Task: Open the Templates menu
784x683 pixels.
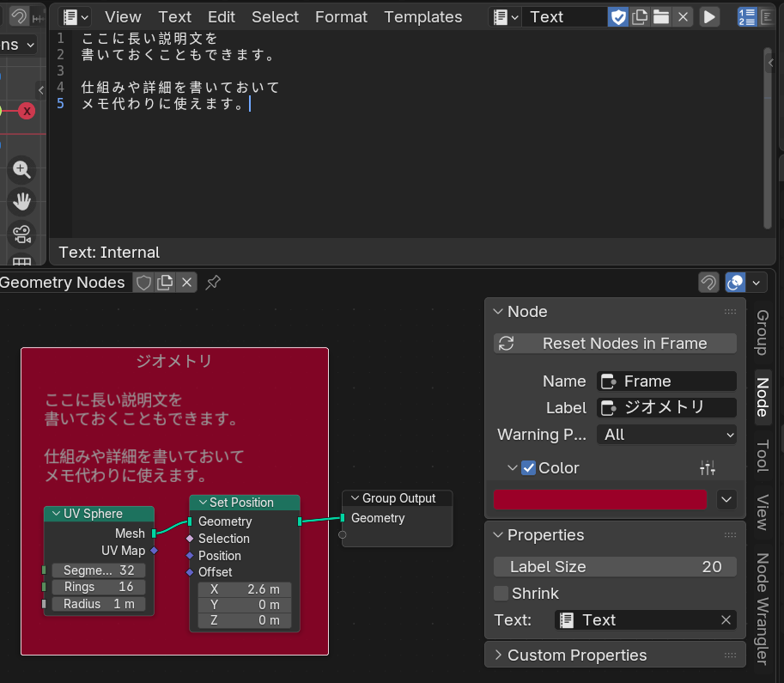Action: (422, 17)
